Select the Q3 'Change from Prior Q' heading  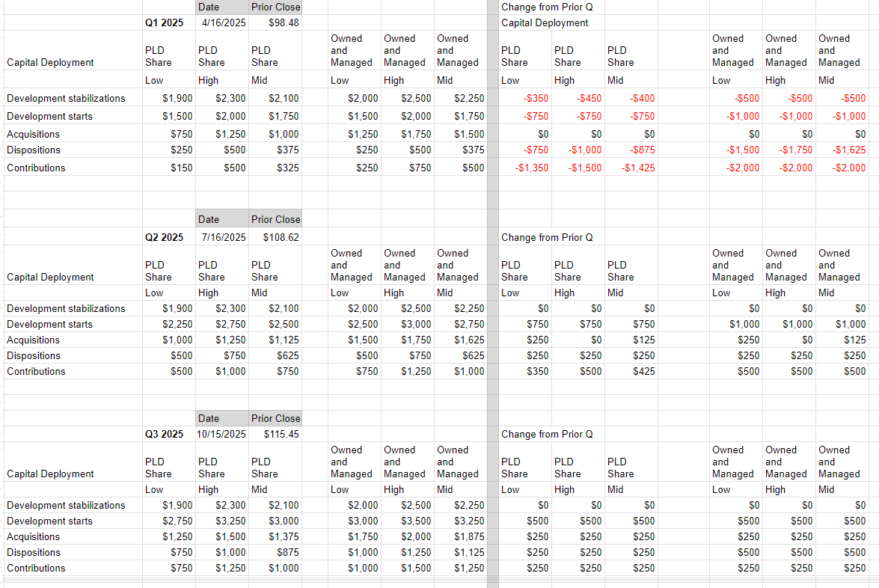[547, 435]
